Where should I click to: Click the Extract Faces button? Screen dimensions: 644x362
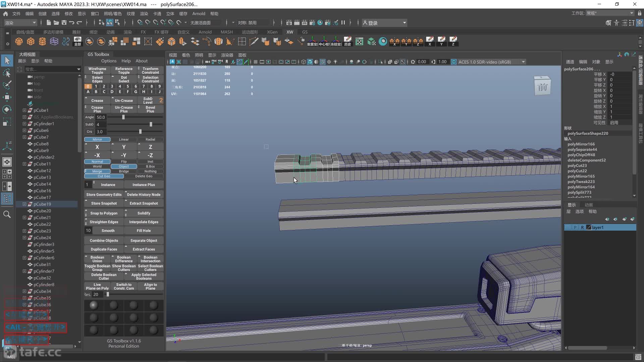144,249
